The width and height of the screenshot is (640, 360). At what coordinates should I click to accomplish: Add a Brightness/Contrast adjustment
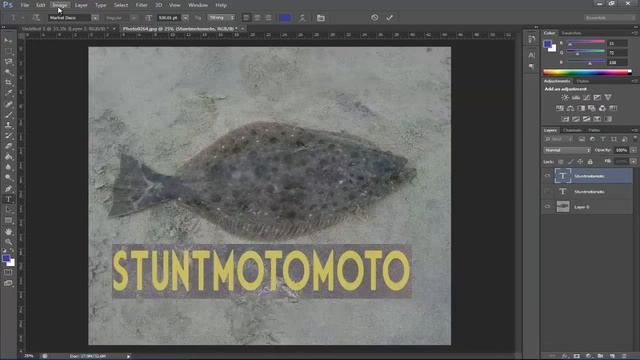tap(565, 98)
